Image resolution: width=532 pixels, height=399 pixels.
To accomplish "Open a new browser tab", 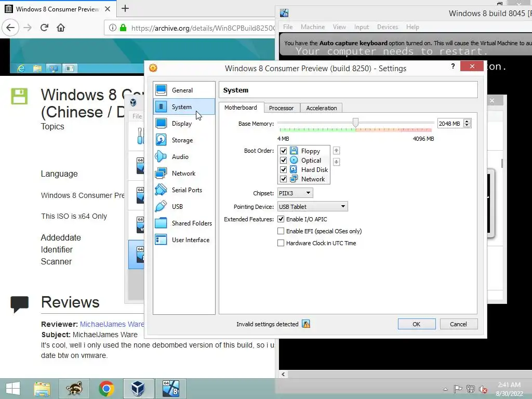I will pos(125,8).
